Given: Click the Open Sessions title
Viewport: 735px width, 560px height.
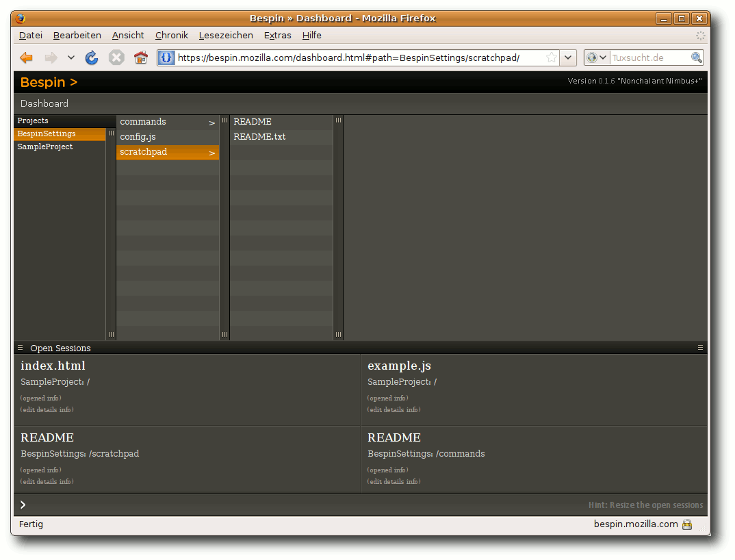Looking at the screenshot, I should coord(60,348).
